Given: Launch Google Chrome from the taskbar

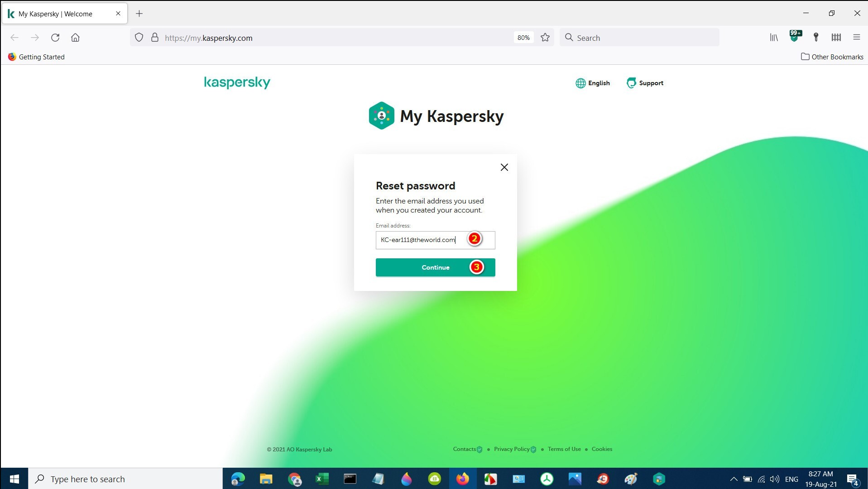Looking at the screenshot, I should click(x=294, y=479).
